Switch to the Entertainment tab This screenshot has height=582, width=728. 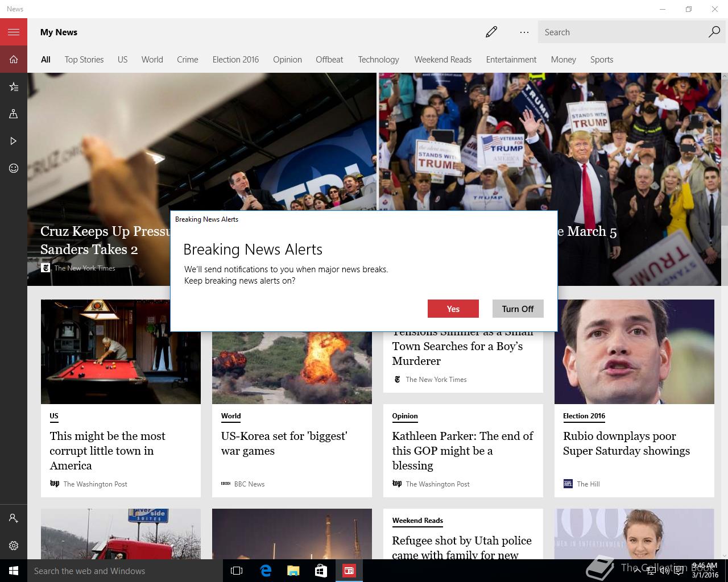tap(511, 59)
